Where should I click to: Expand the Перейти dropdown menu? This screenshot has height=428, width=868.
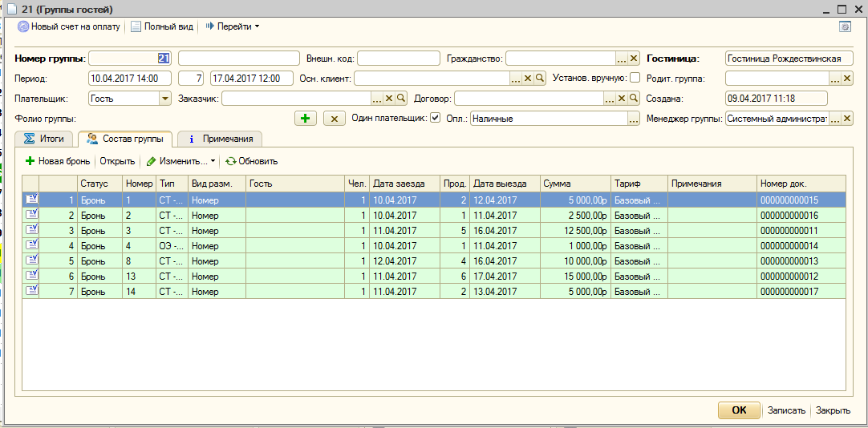tap(232, 26)
